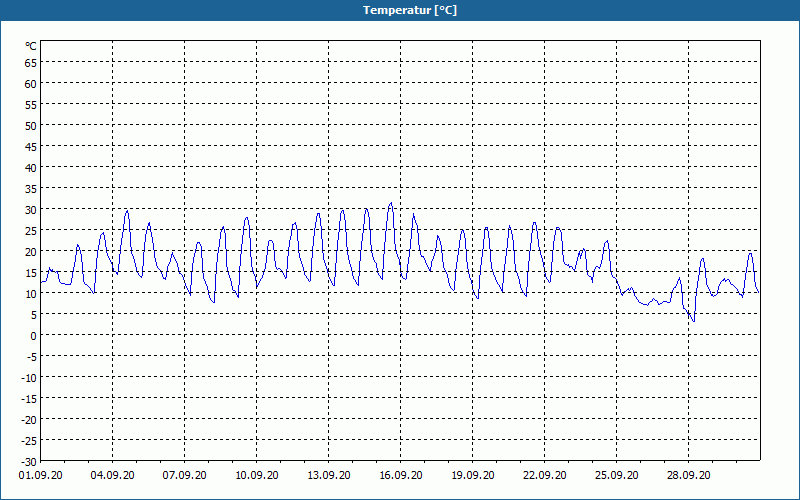Click the 22.09.20 date label
Image resolution: width=800 pixels, height=500 pixels.
544,475
